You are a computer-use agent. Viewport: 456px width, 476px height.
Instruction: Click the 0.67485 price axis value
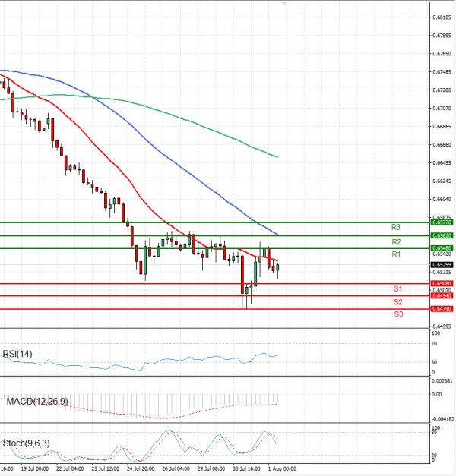coord(442,72)
